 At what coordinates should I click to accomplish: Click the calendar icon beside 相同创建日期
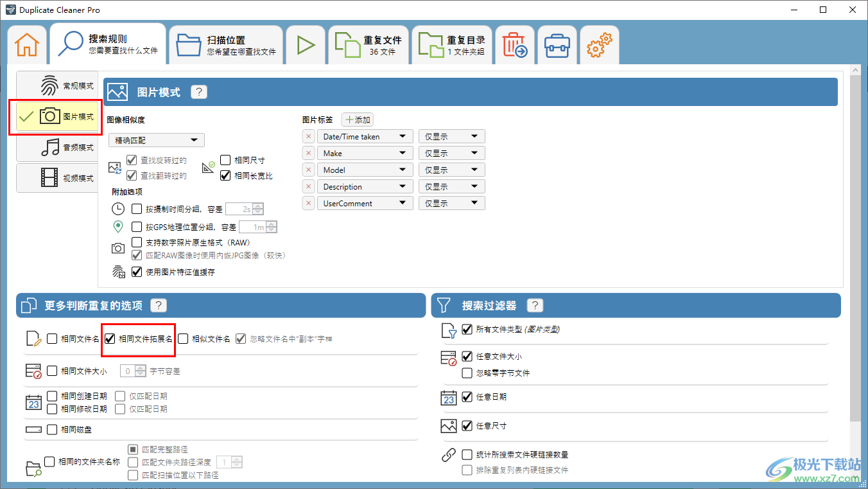pyautogui.click(x=34, y=403)
